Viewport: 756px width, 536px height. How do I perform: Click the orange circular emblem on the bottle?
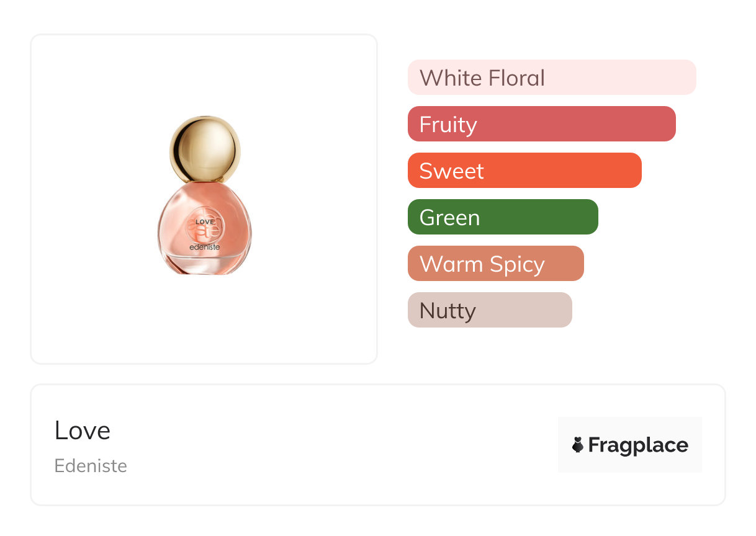coord(204,231)
